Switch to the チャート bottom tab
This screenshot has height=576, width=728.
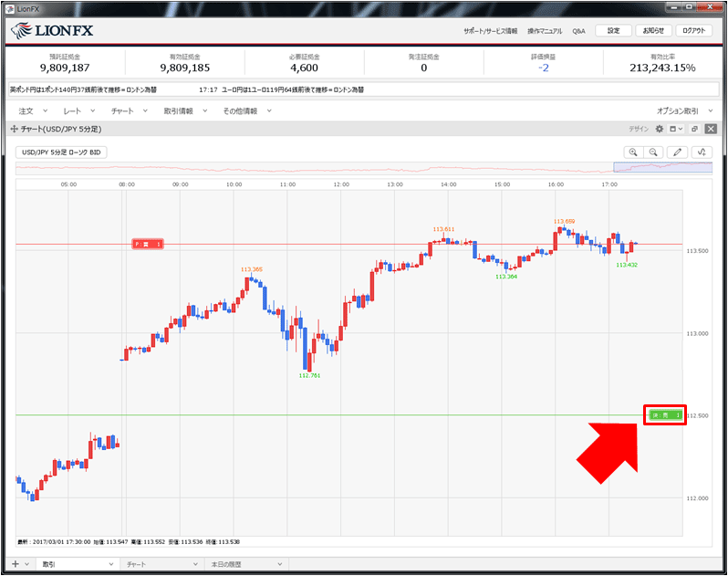161,564
